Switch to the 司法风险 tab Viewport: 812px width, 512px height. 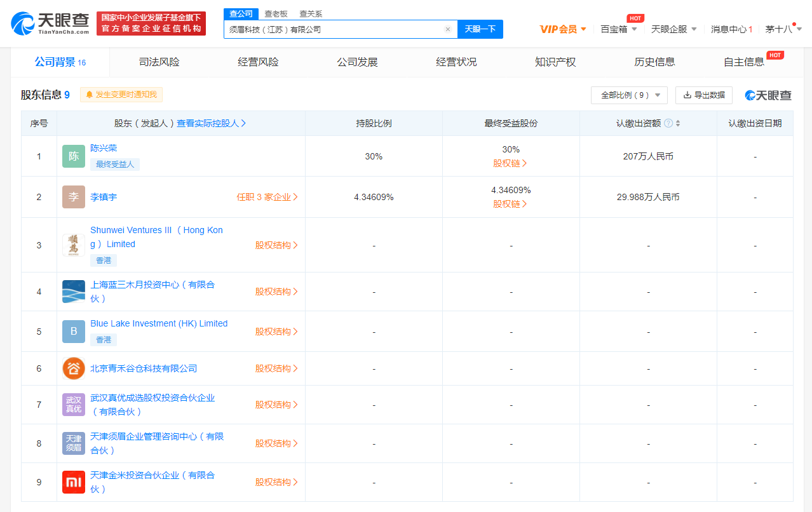(x=158, y=62)
